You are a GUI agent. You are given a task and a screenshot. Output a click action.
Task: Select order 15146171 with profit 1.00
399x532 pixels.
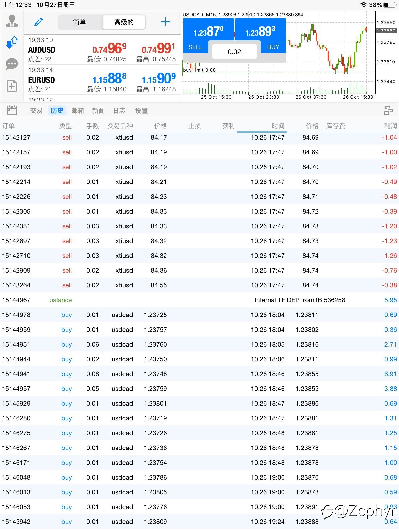(199, 463)
